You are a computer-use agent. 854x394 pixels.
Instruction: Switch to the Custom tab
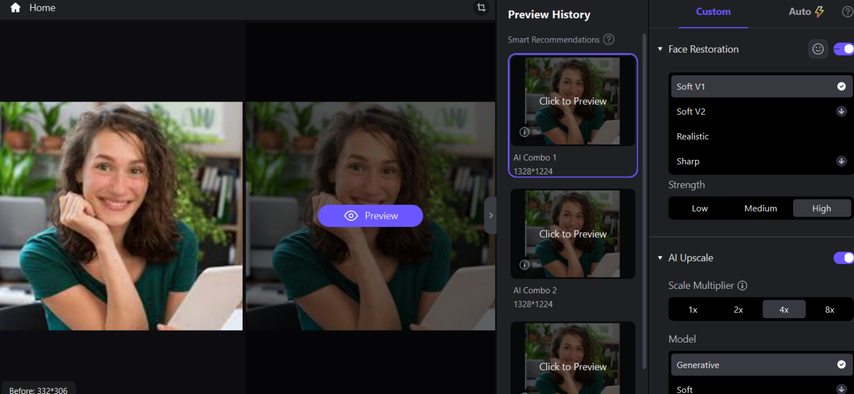tap(713, 11)
